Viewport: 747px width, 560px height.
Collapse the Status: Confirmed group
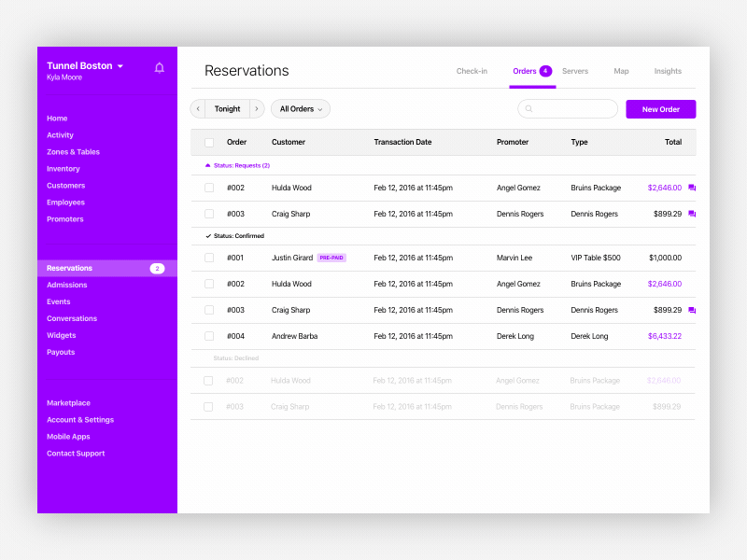click(x=207, y=235)
